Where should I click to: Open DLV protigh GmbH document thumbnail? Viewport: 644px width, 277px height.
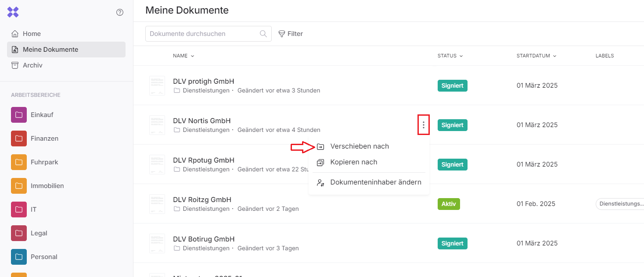click(x=157, y=85)
